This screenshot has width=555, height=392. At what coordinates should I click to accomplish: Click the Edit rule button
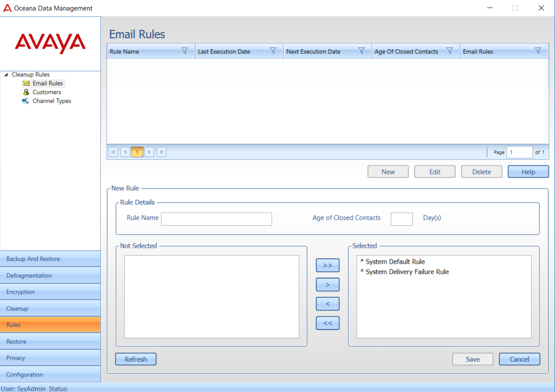[435, 172]
